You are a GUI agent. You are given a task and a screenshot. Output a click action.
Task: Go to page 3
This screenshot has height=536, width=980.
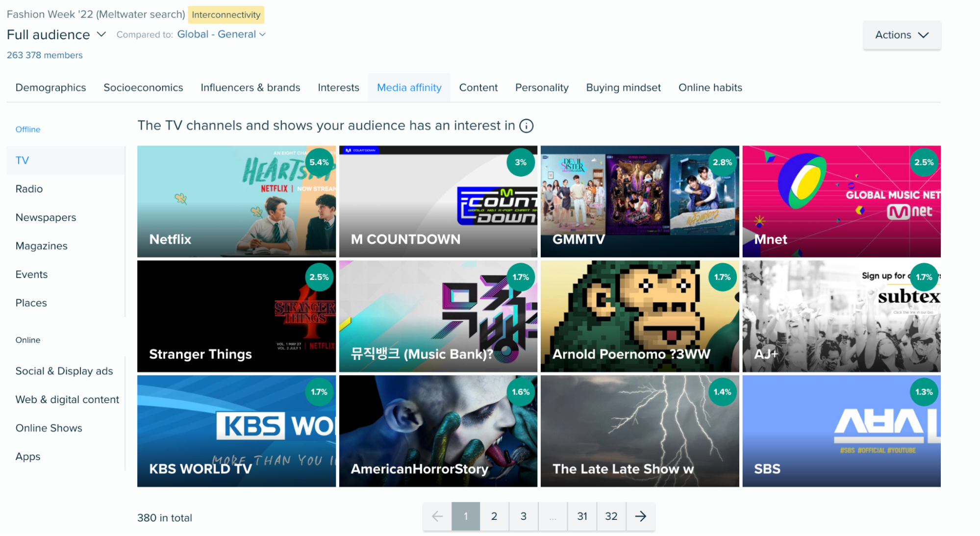[524, 516]
